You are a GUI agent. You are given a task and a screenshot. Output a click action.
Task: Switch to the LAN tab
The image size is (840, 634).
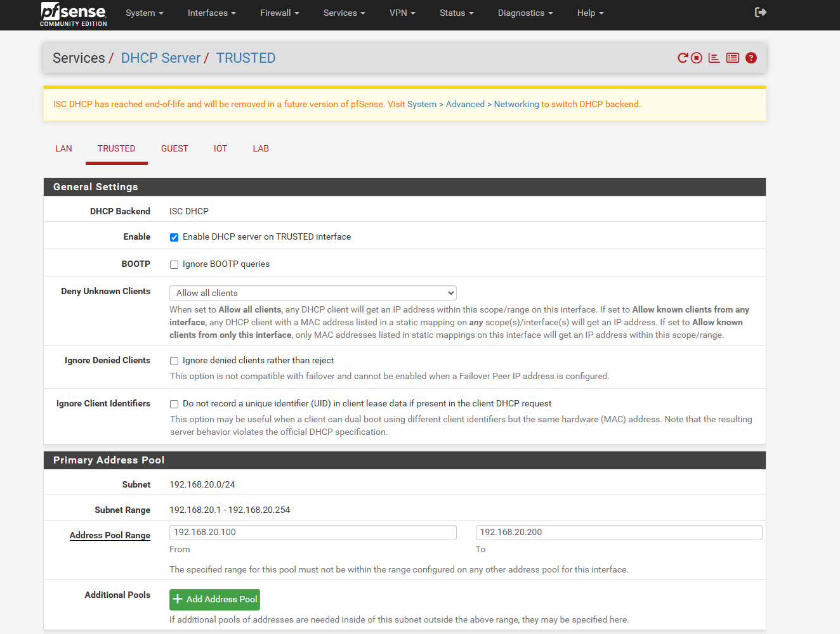pyautogui.click(x=63, y=148)
